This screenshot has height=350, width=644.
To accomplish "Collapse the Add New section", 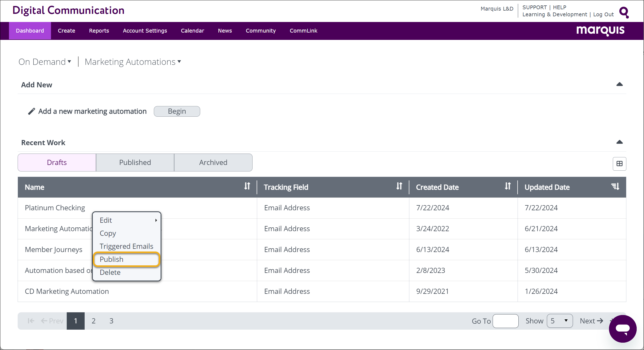I will tap(619, 84).
